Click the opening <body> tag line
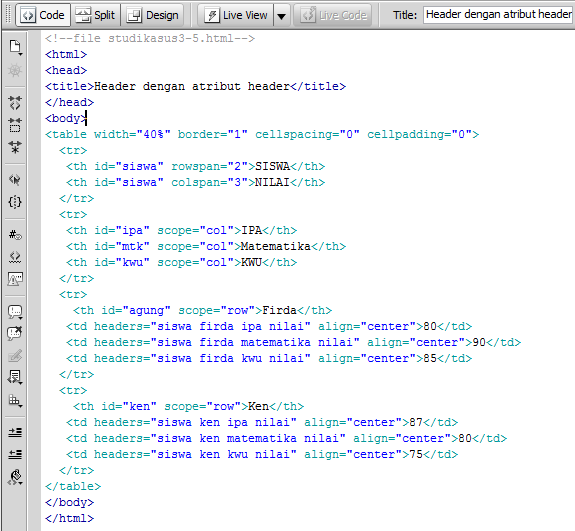Viewport: 575px width, 531px height. tap(66, 118)
